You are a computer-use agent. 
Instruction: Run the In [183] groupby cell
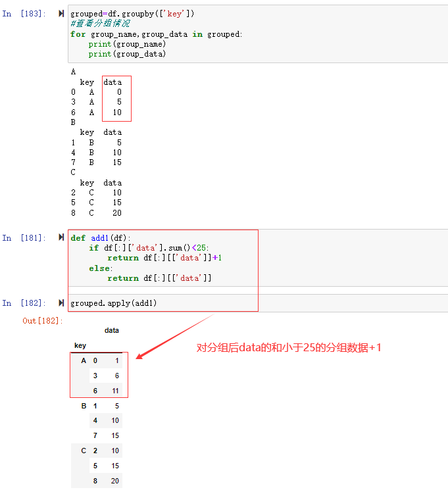[x=61, y=14]
